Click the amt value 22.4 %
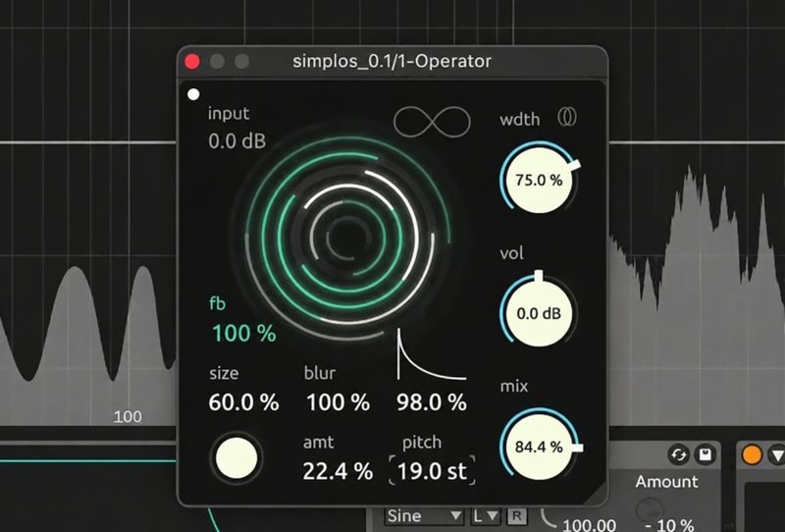Image resolution: width=785 pixels, height=532 pixels. tap(338, 471)
